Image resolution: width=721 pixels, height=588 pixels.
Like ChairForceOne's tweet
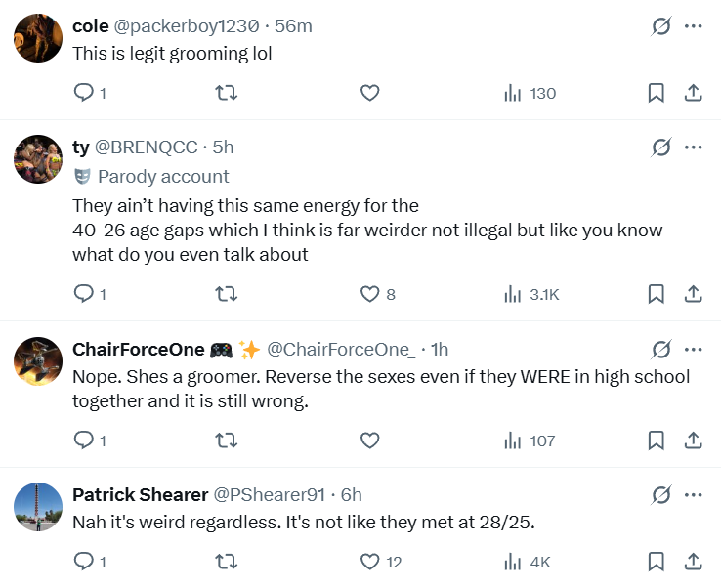coord(369,441)
